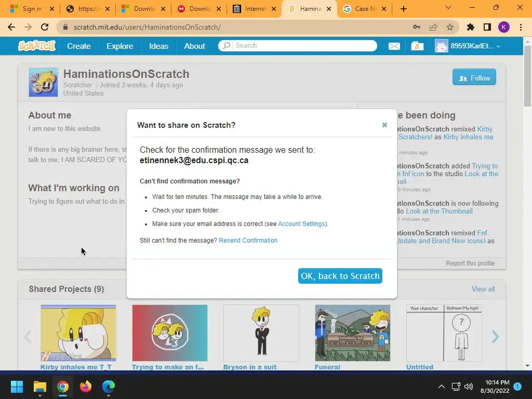Switch to the Case N Google tab
This screenshot has width=532, height=399.
364,9
